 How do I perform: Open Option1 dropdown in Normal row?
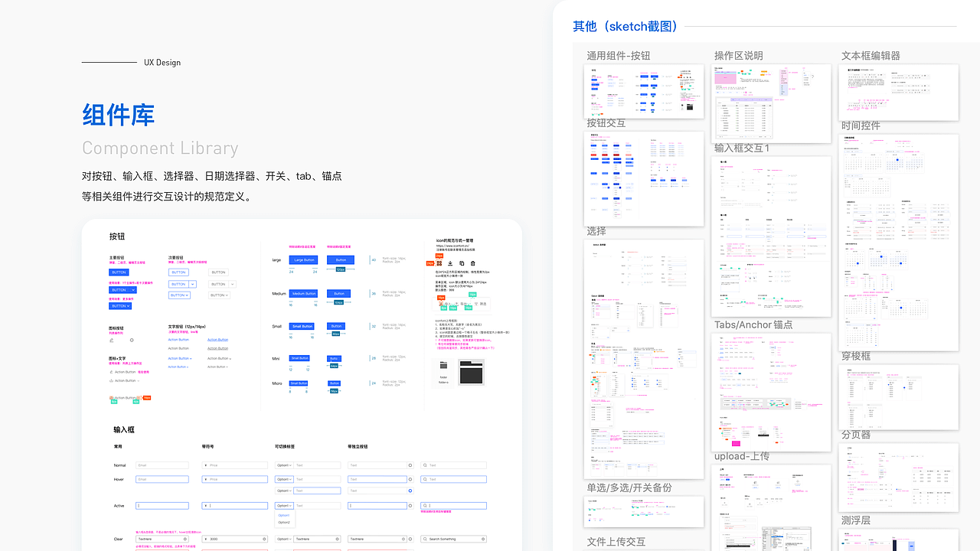tap(284, 465)
